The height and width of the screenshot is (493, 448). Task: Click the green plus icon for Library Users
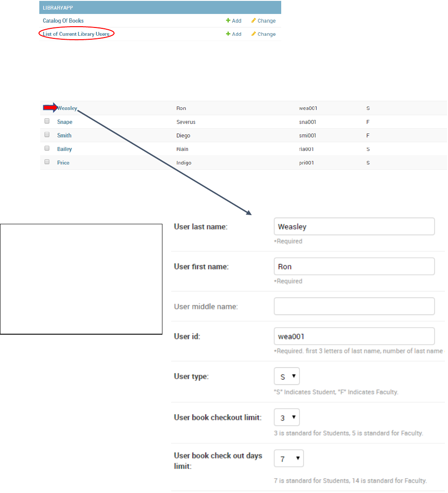pyautogui.click(x=228, y=34)
